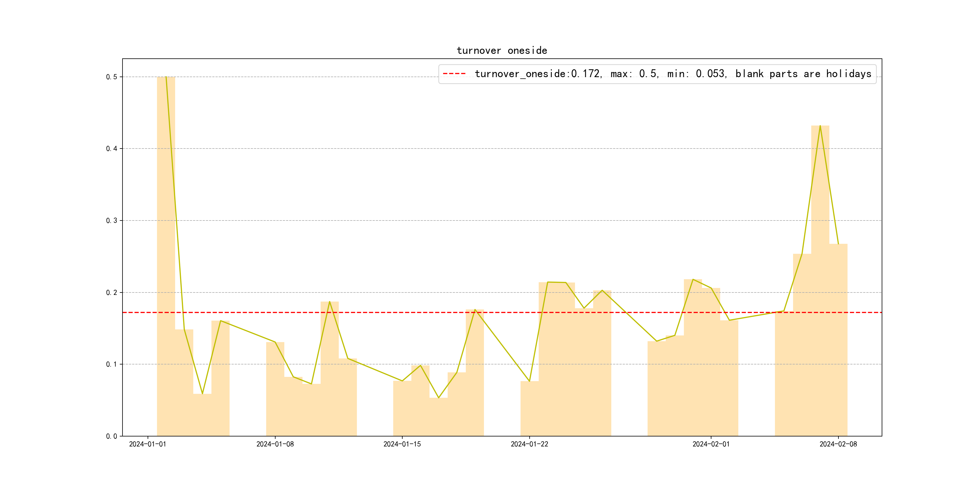Click the lowest bar in the 2024-01-15 week
Screen dimensions: 980x490
[438, 416]
